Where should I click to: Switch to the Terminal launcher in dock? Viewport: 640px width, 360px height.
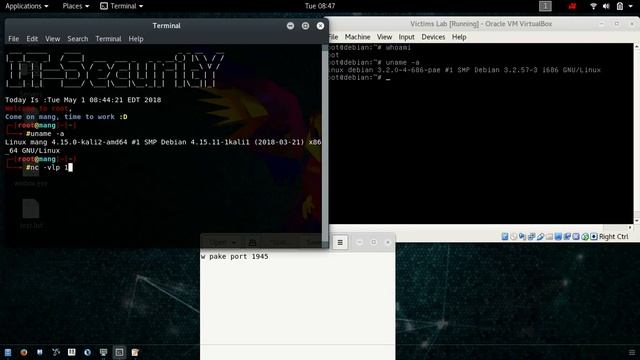coord(119,352)
